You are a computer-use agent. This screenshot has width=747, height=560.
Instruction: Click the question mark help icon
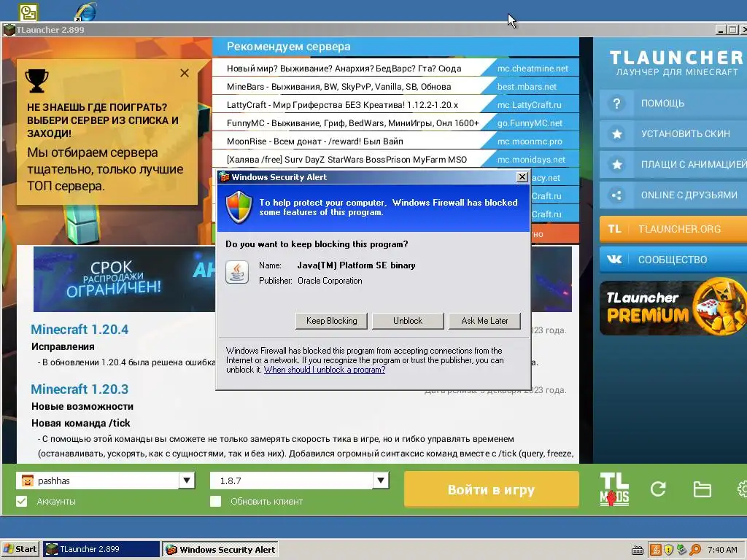coord(617,104)
